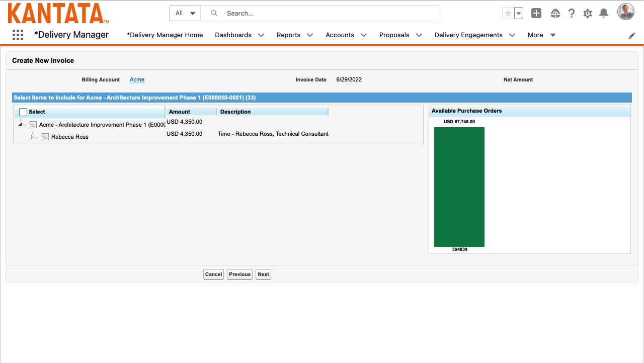
Task: Click the user profile avatar
Action: (x=626, y=12)
